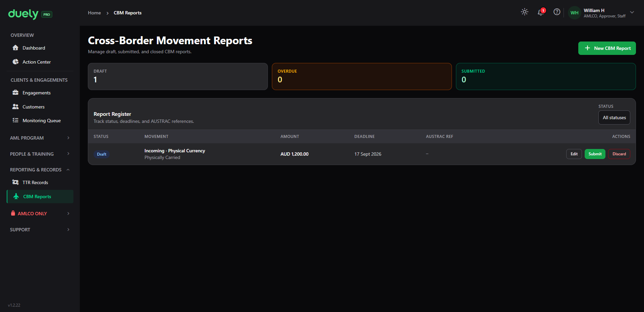This screenshot has width=644, height=312.
Task: Click 'Physically Carried' subtext
Action: point(162,157)
